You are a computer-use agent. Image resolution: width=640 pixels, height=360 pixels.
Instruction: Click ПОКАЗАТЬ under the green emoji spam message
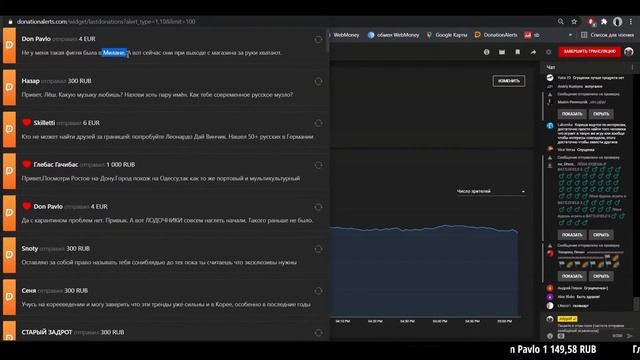(x=572, y=235)
